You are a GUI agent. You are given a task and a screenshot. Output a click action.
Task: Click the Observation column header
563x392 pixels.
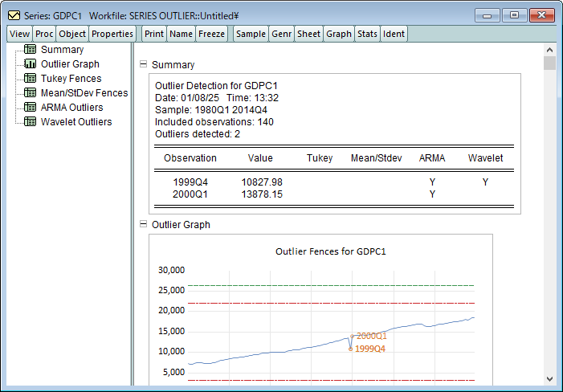click(x=190, y=158)
